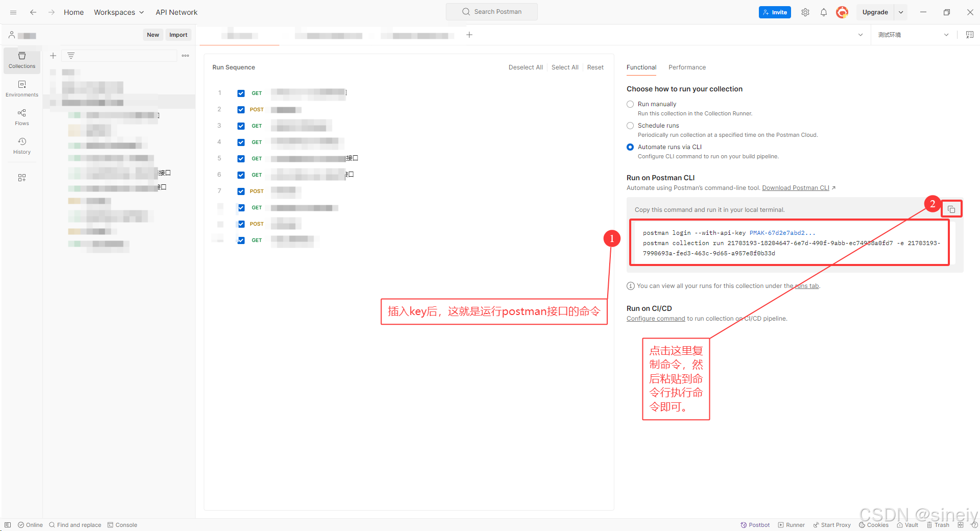Click the Invite button
Viewport: 980px width, 531px height.
(775, 12)
